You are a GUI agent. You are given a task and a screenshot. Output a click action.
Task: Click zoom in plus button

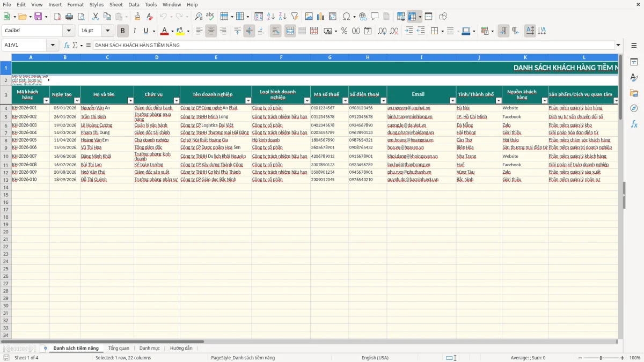pyautogui.click(x=623, y=358)
